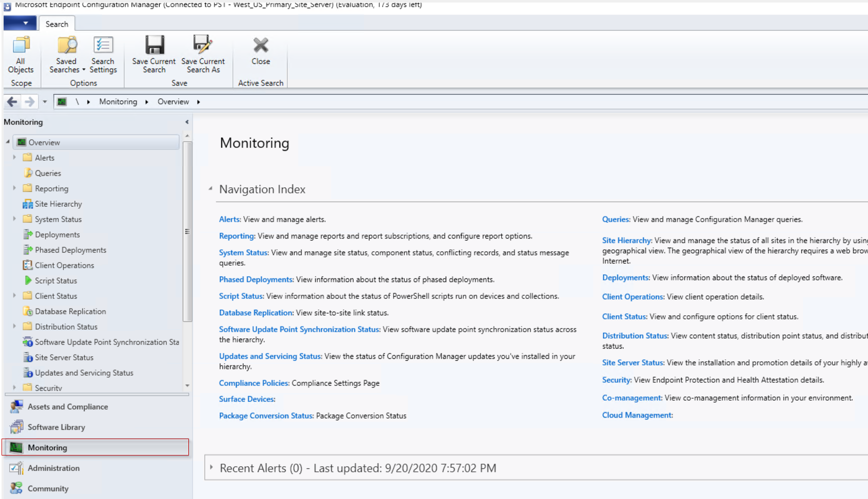The height and width of the screenshot is (499, 868).
Task: Click the All Objects scope icon
Action: click(x=21, y=45)
